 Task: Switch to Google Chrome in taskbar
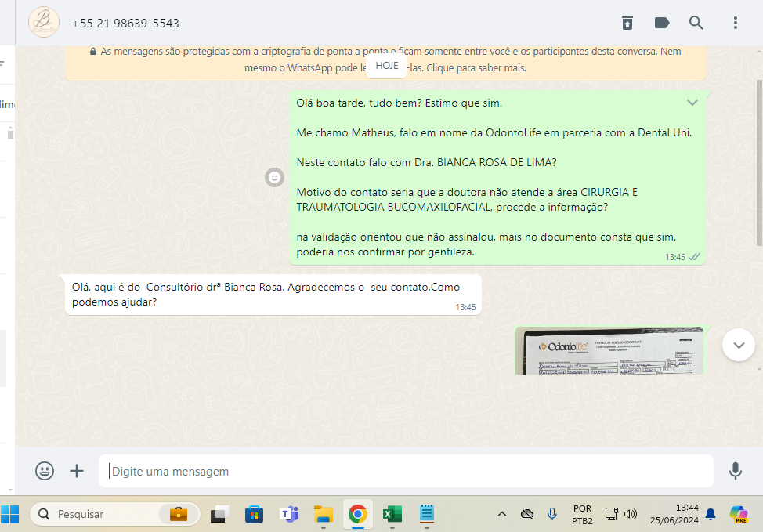point(358,514)
